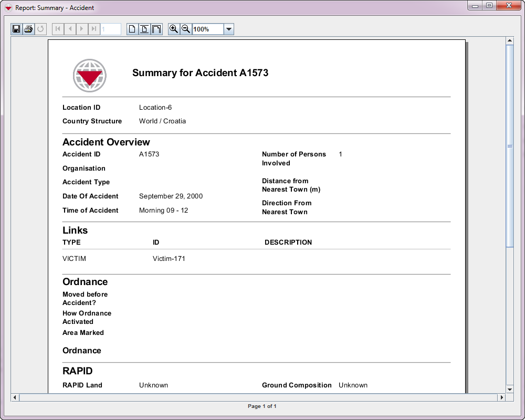The width and height of the screenshot is (525, 420).
Task: Click the page number input field
Action: [x=111, y=29]
